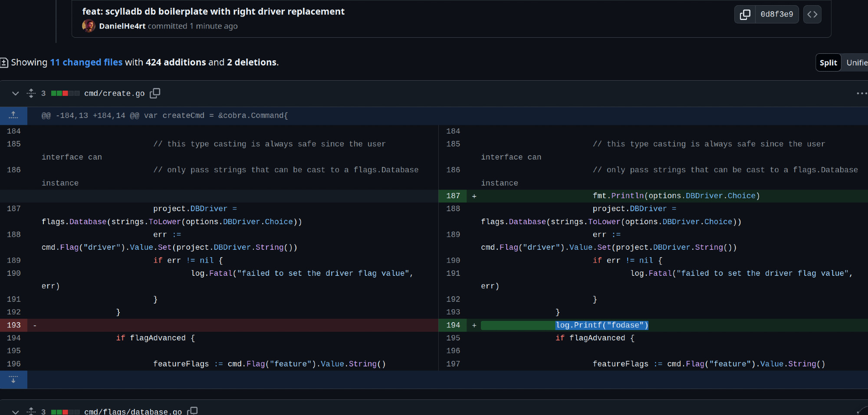Screen dimensions: 868x415
Task: Click commit title about scylladb boilerplate
Action: (213, 11)
